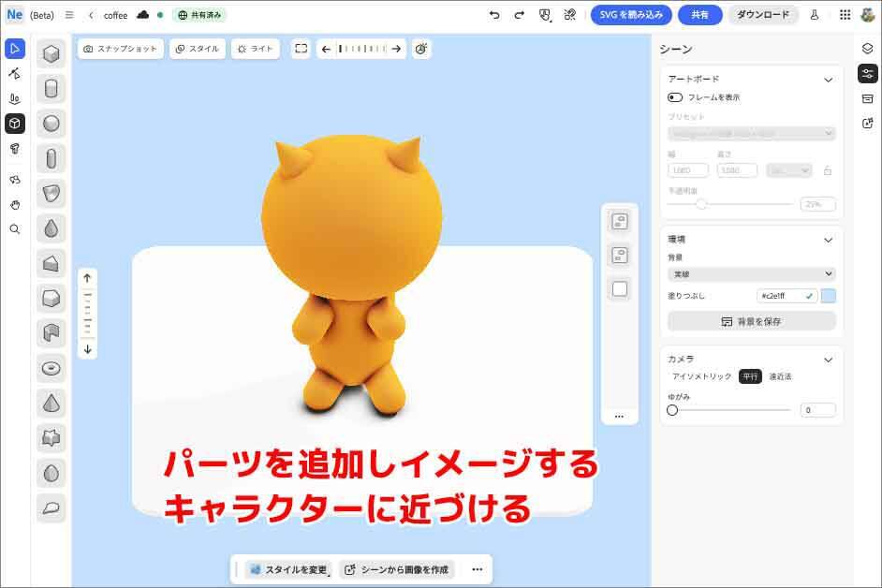Screen dimensions: 882x588
Task: Select the zoom magnifier tool
Action: tap(14, 228)
